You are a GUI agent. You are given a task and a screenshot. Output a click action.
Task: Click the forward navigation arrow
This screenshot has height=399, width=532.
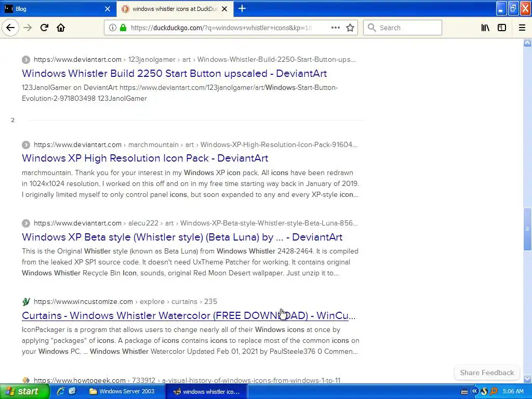pyautogui.click(x=28, y=28)
